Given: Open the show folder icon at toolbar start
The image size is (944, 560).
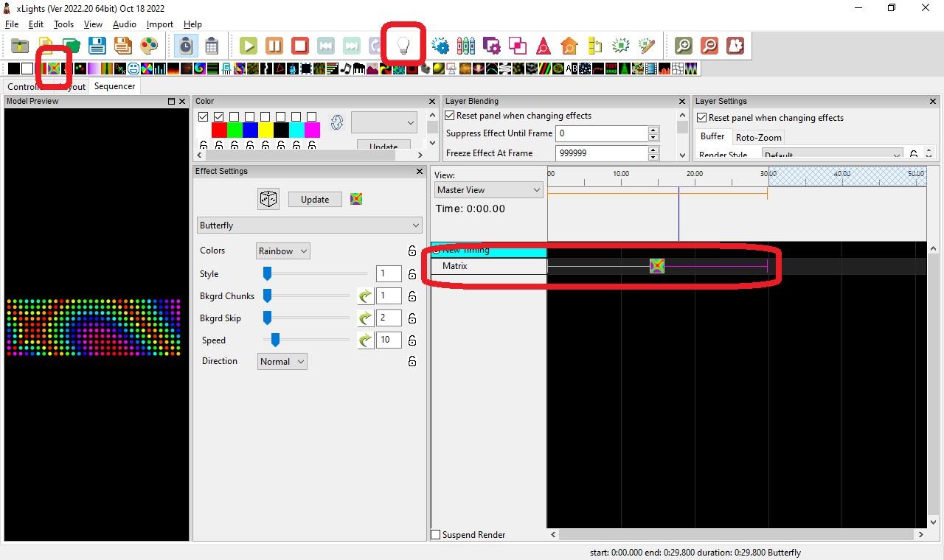Looking at the screenshot, I should tap(20, 46).
